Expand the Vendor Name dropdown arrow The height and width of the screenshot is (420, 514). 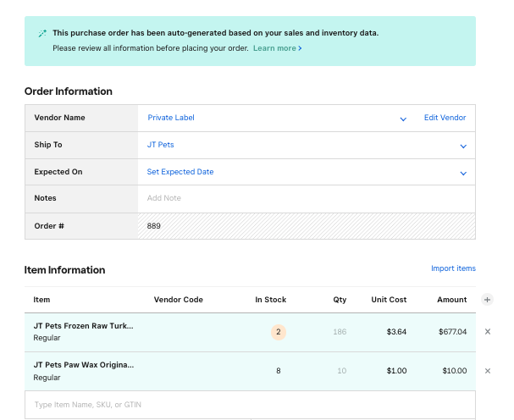(403, 119)
